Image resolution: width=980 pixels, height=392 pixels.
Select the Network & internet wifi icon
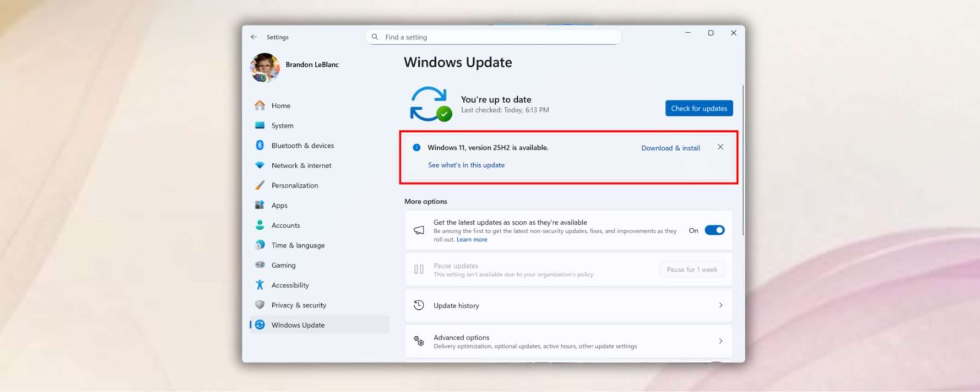(260, 165)
